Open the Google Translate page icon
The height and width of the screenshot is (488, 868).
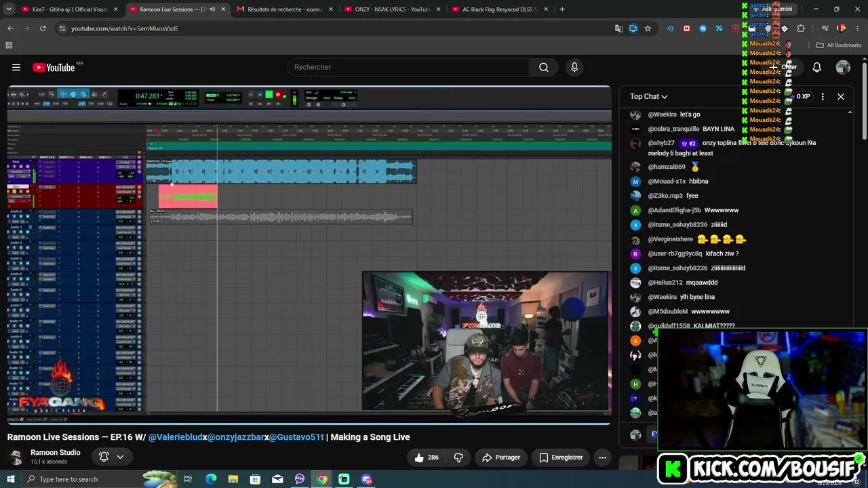tap(618, 28)
